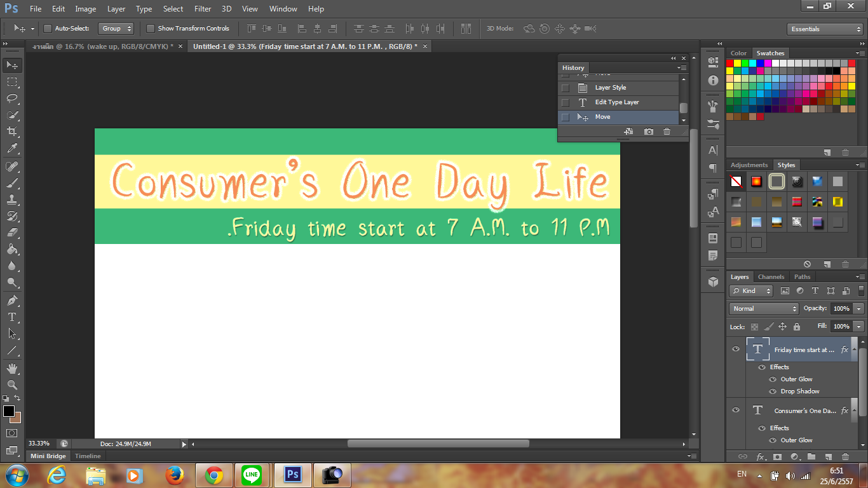Select the Edit Type Layer history state
The width and height of the screenshot is (868, 488).
coord(616,102)
